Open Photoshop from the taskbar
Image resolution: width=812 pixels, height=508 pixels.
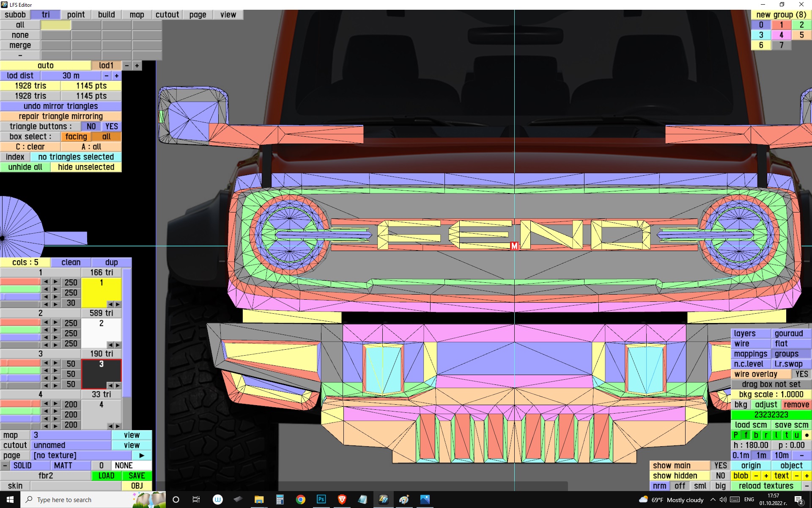(321, 500)
